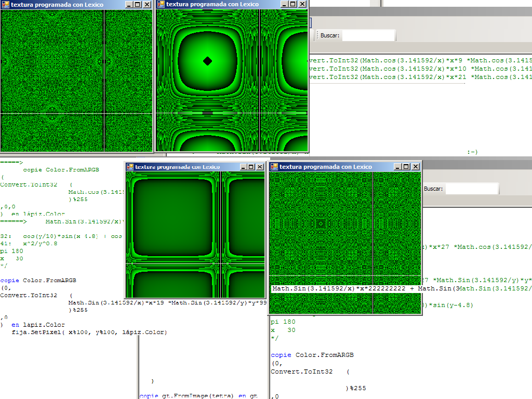This screenshot has width=532, height=399.
Task: Minimize the lower-right texture window
Action: [398, 167]
